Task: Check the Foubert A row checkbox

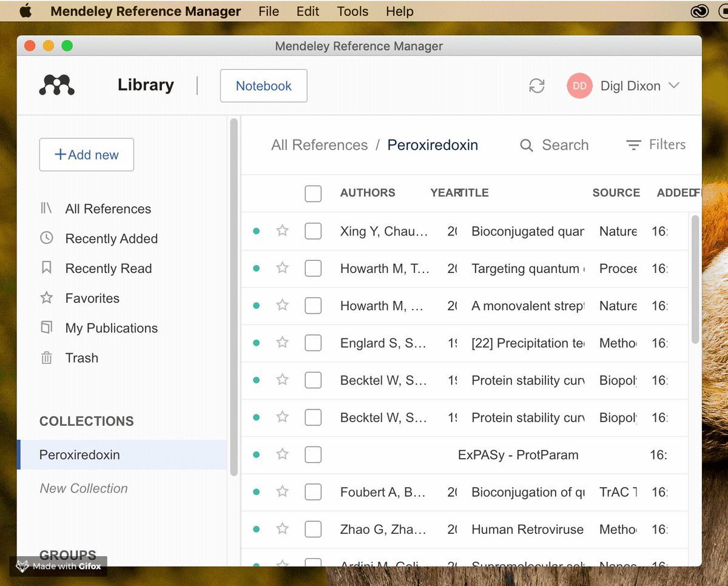Action: 313,492
